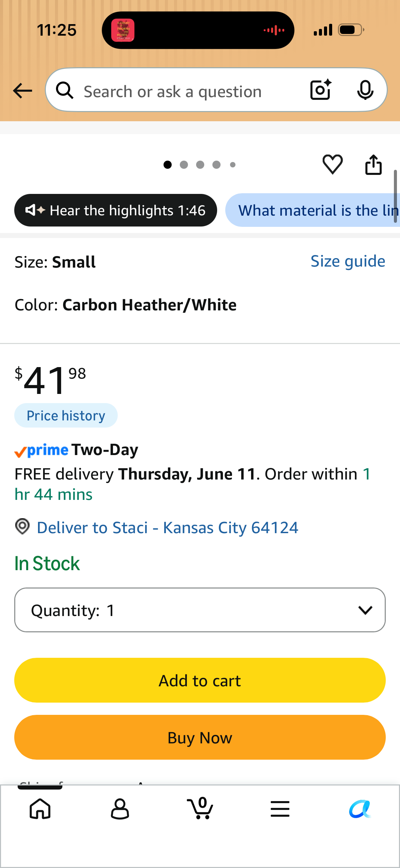400x868 pixels.
Task: Open camera lens search icon
Action: pos(321,90)
